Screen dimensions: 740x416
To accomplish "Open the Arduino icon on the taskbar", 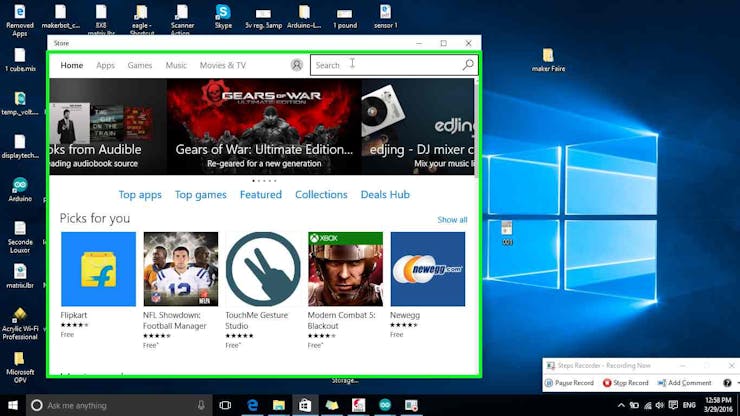I will (385, 405).
